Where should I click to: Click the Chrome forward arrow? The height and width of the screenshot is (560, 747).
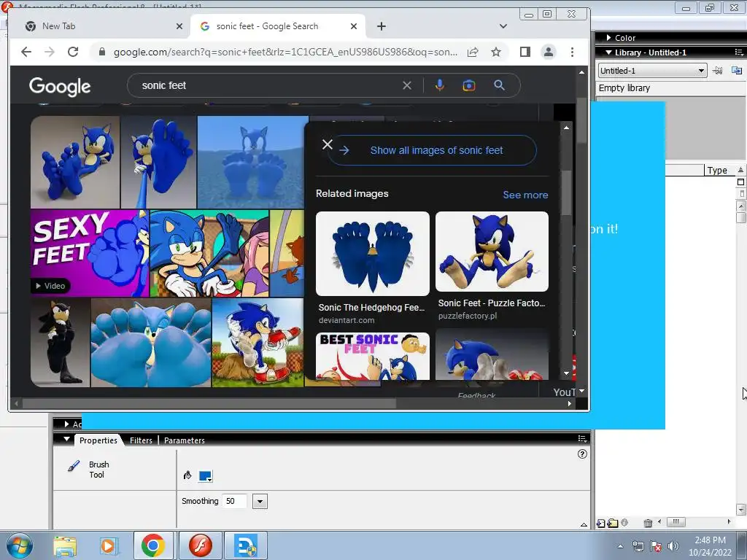coord(50,52)
